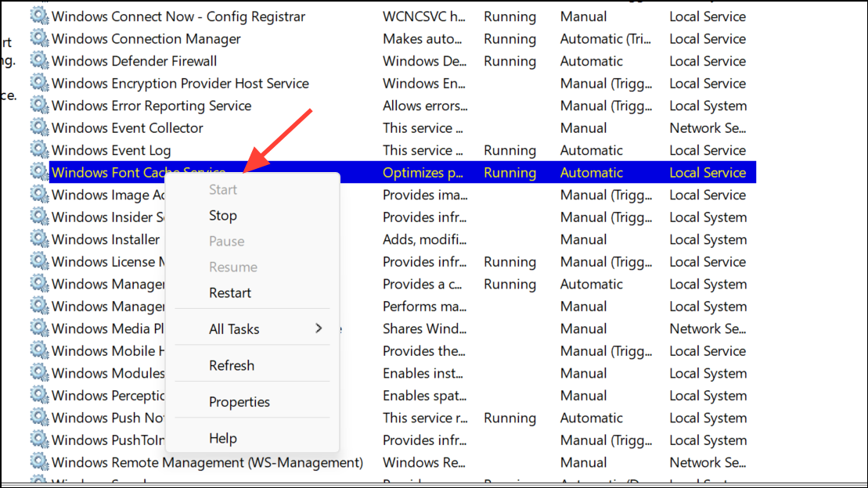
Task: Click Running status of Windows Event Log
Action: [x=510, y=150]
